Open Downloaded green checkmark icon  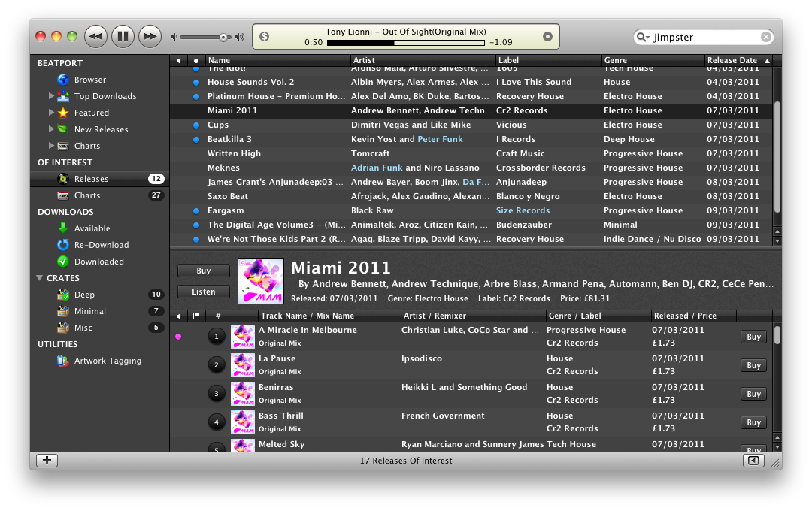tap(63, 262)
